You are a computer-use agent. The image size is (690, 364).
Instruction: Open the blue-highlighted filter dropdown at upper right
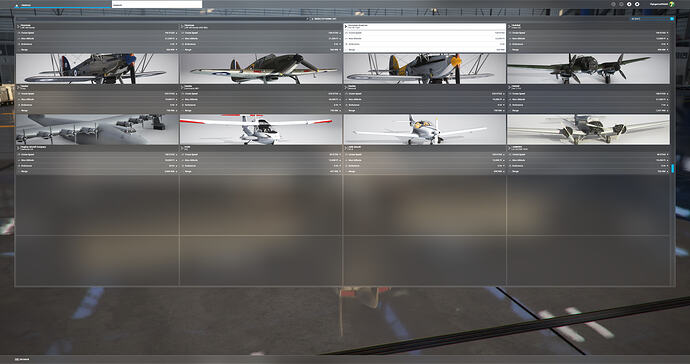coord(652,19)
